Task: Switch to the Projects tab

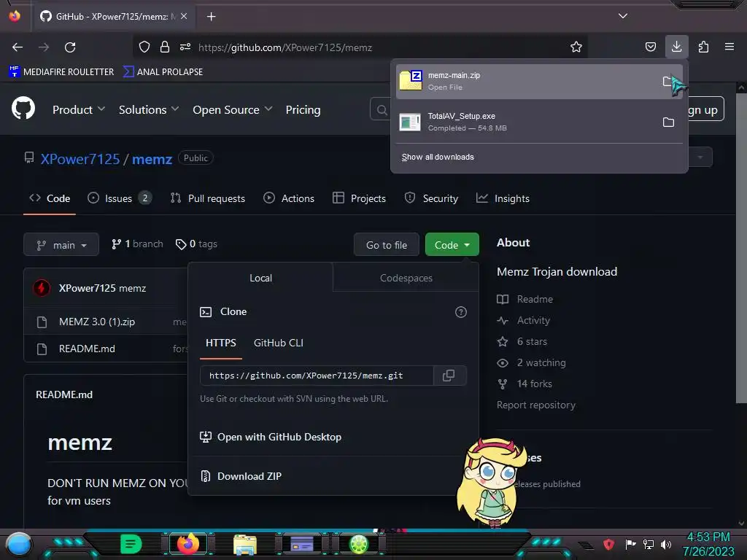Action: pyautogui.click(x=359, y=198)
